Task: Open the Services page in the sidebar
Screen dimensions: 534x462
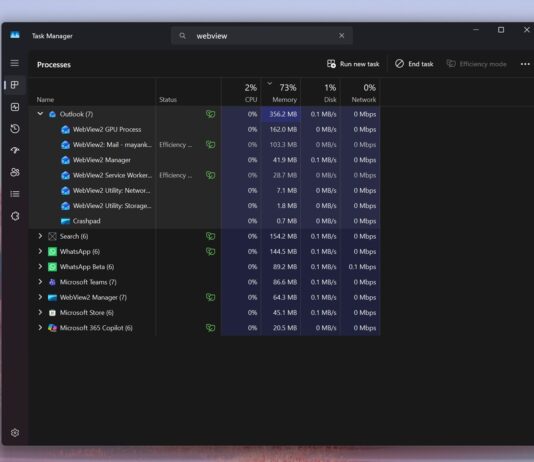Action: pos(15,216)
